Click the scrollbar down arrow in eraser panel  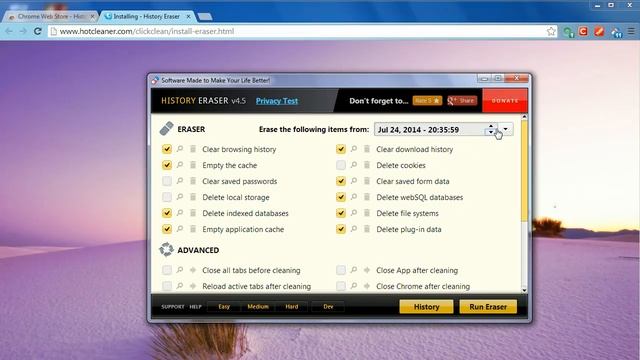click(524, 290)
